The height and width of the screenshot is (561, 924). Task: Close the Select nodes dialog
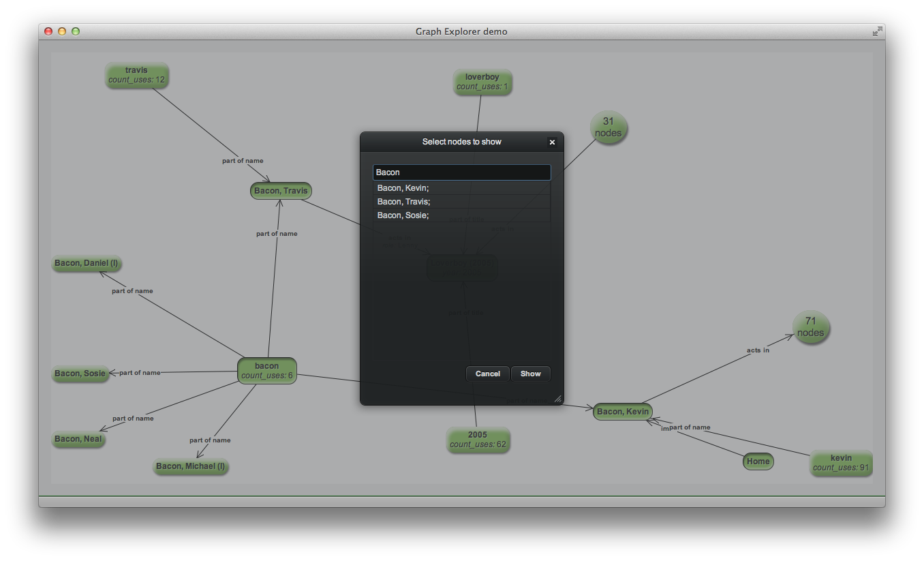coord(552,142)
